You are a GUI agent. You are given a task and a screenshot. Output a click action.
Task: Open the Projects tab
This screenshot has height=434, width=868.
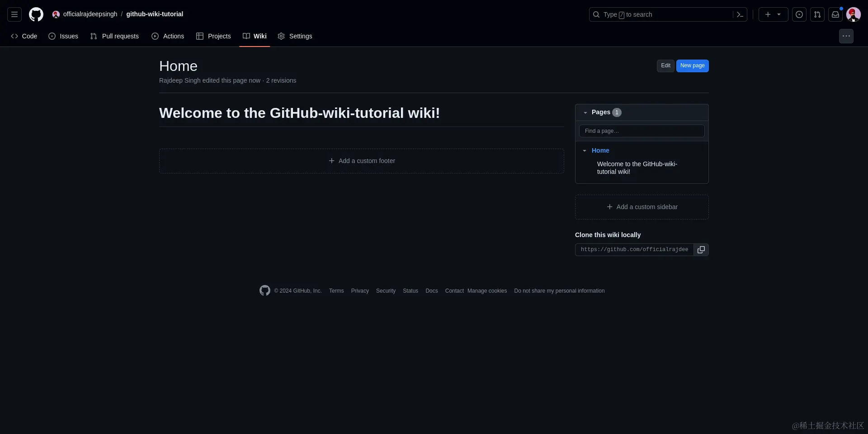coord(213,36)
